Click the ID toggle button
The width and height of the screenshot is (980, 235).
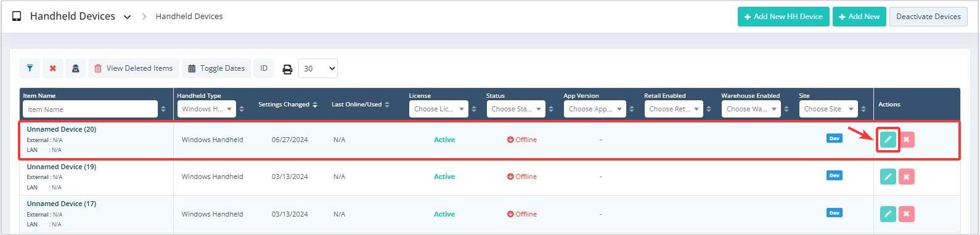coord(264,68)
